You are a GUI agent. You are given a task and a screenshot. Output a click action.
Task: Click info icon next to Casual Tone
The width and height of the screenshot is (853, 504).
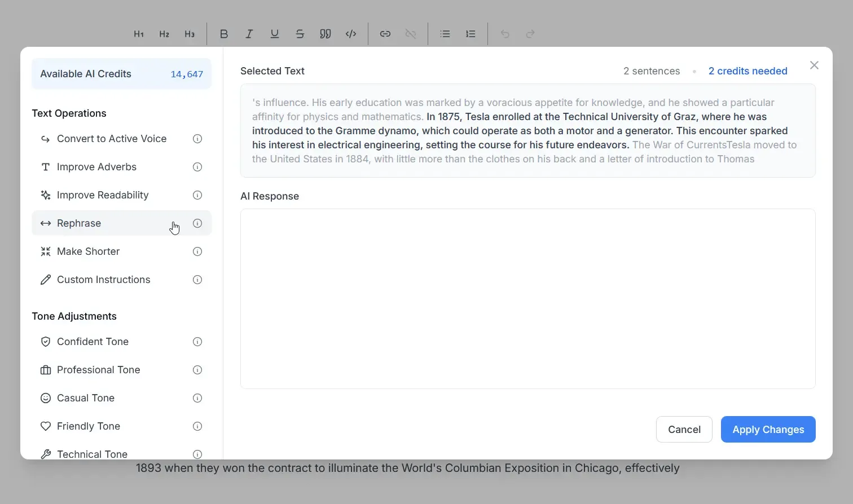point(197,398)
